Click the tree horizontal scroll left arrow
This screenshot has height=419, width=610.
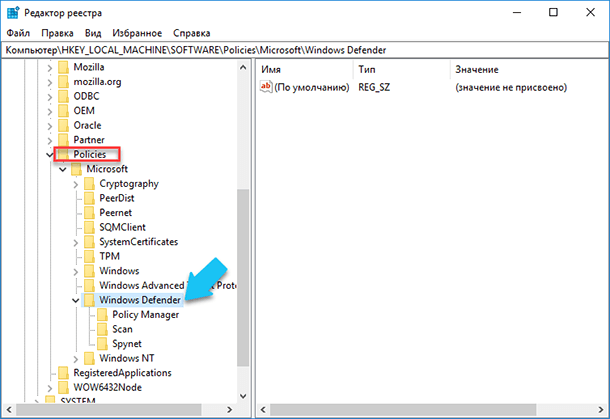(x=9, y=409)
